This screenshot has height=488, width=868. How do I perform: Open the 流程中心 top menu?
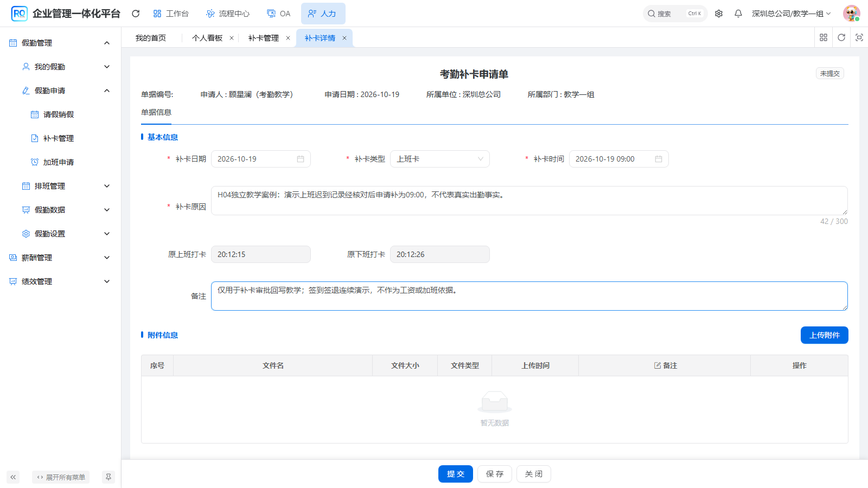pyautogui.click(x=228, y=14)
